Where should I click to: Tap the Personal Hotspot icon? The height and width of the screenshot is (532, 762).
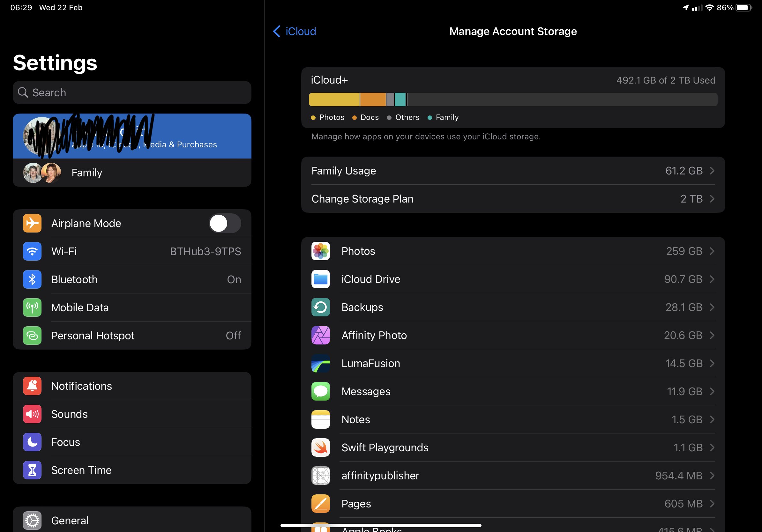[x=32, y=335]
